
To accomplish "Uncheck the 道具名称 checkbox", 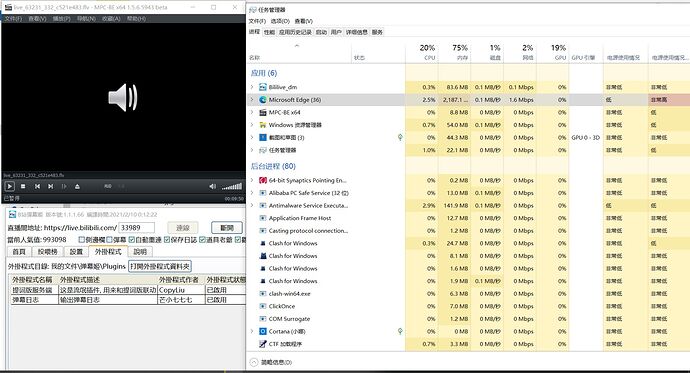I will pos(202,240).
